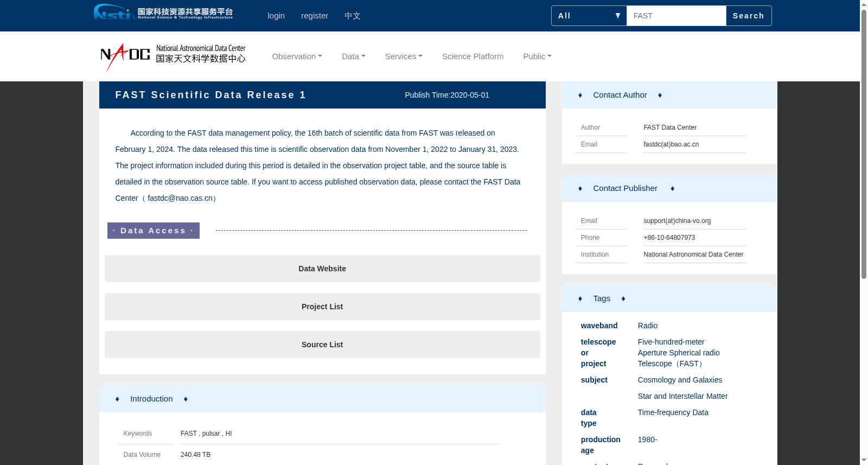
Task: Click the fastdc(at)bao.ac.cn email value
Action: pyautogui.click(x=671, y=144)
